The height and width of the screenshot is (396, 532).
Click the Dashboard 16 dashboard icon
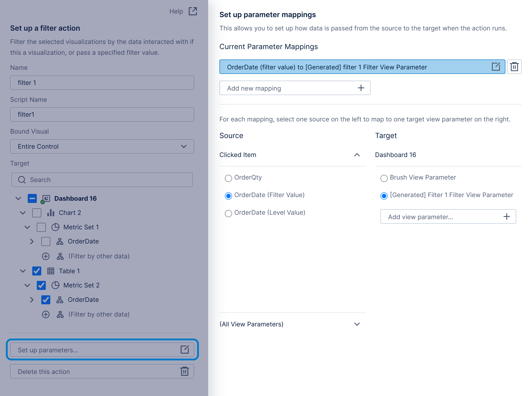click(46, 199)
